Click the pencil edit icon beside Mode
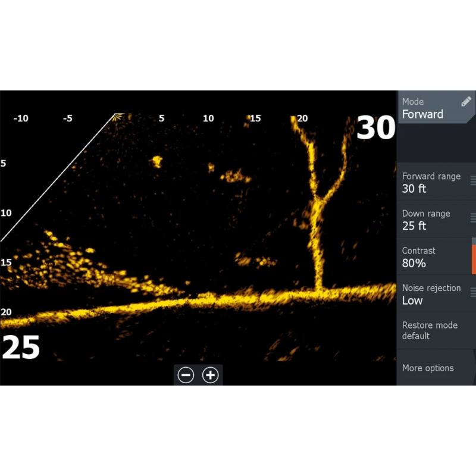Image resolution: width=476 pixels, height=476 pixels. point(466,101)
